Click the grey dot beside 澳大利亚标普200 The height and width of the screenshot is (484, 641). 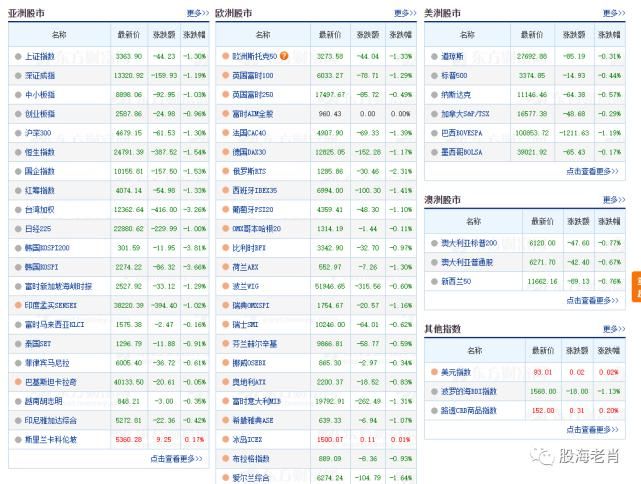[434, 243]
